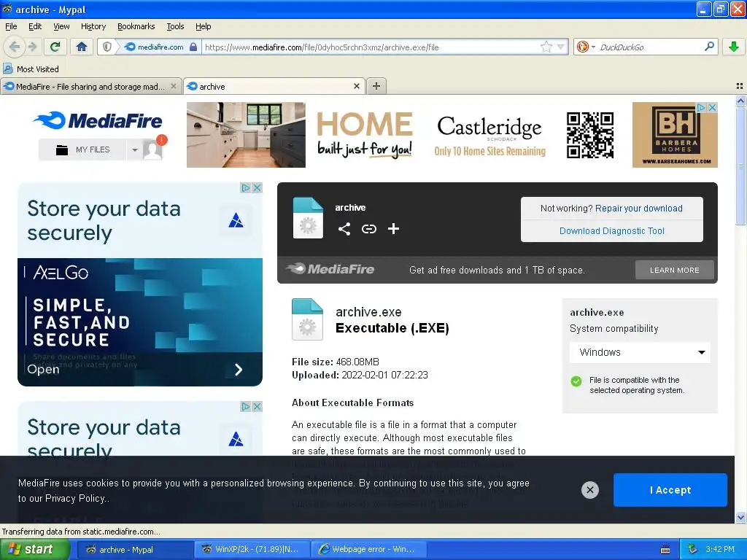Click the archive - Mypal taskbar button
The height and width of the screenshot is (560, 747).
(x=135, y=550)
